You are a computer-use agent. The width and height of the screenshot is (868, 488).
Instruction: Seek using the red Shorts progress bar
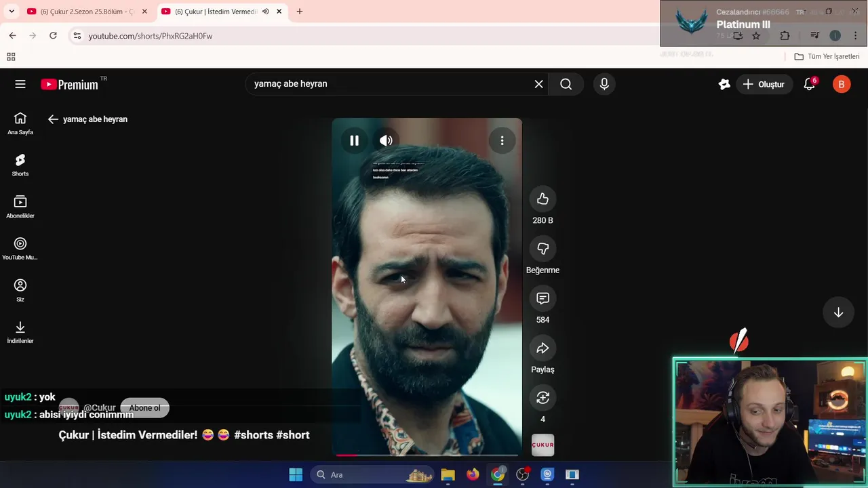427,455
